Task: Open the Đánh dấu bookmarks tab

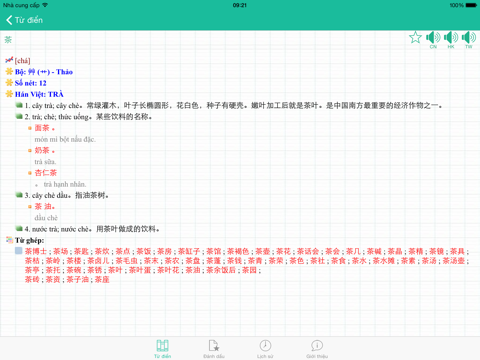Action: pyautogui.click(x=214, y=349)
